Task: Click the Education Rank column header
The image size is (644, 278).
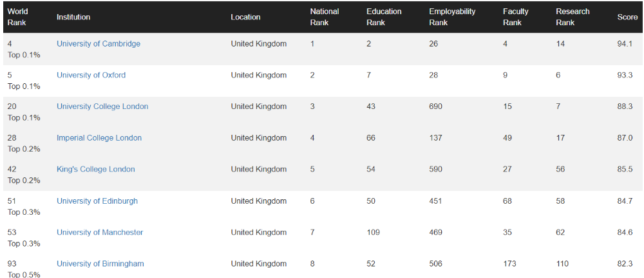Action: click(384, 17)
